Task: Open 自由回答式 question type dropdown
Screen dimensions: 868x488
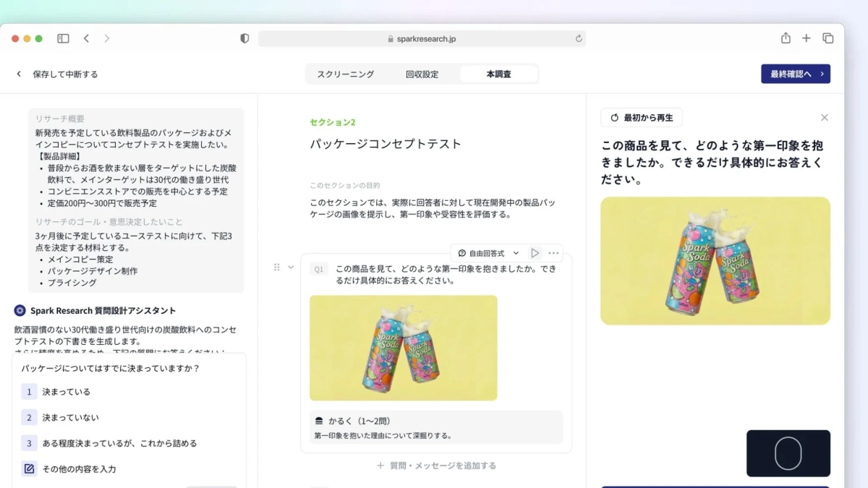Action: click(489, 253)
